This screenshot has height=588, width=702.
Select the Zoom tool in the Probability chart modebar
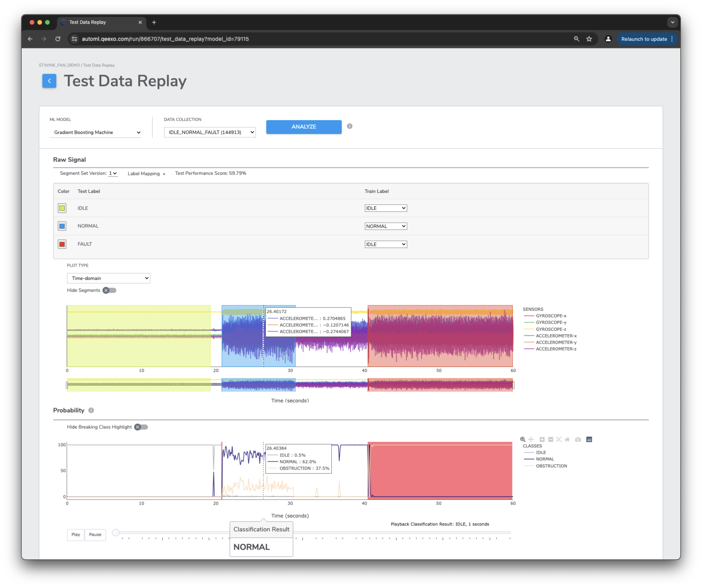point(522,439)
